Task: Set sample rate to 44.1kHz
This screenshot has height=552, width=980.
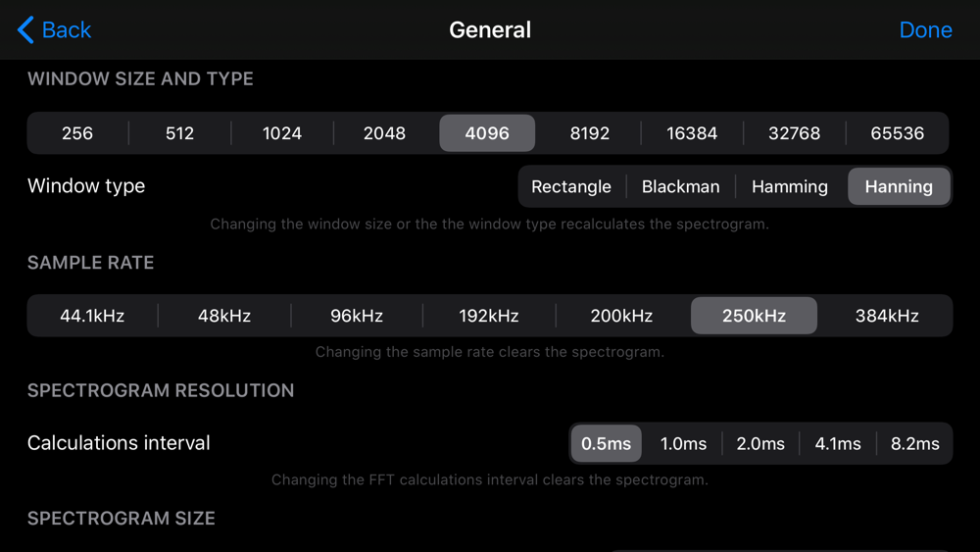Action: pyautogui.click(x=92, y=316)
